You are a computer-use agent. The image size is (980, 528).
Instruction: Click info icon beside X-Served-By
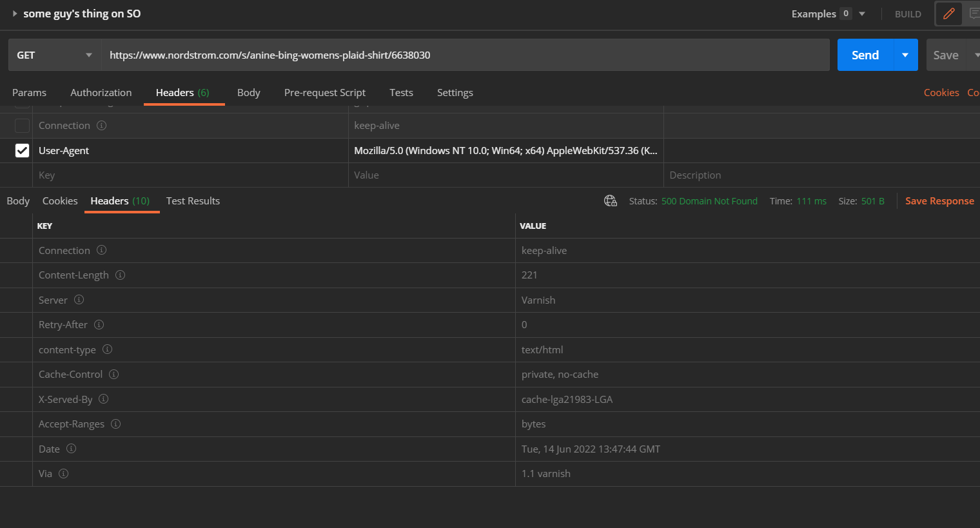103,399
